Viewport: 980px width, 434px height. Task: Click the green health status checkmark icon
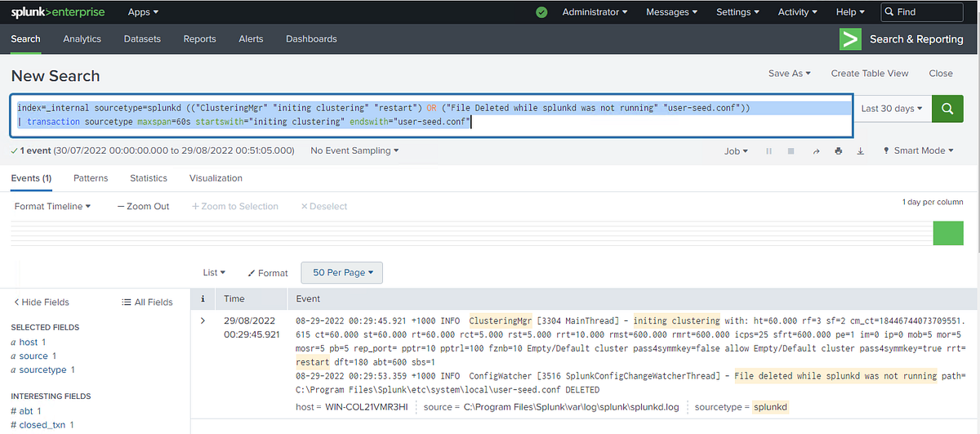coord(541,12)
